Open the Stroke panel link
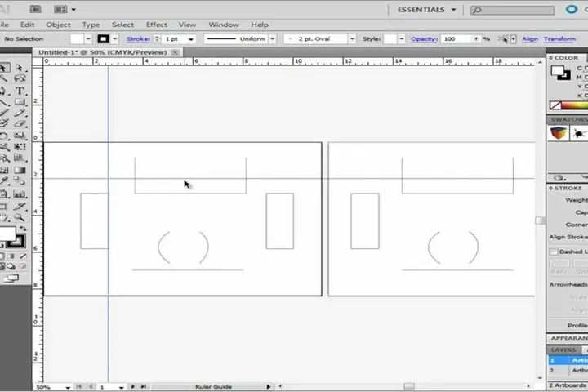This screenshot has height=392, width=588. click(138, 39)
